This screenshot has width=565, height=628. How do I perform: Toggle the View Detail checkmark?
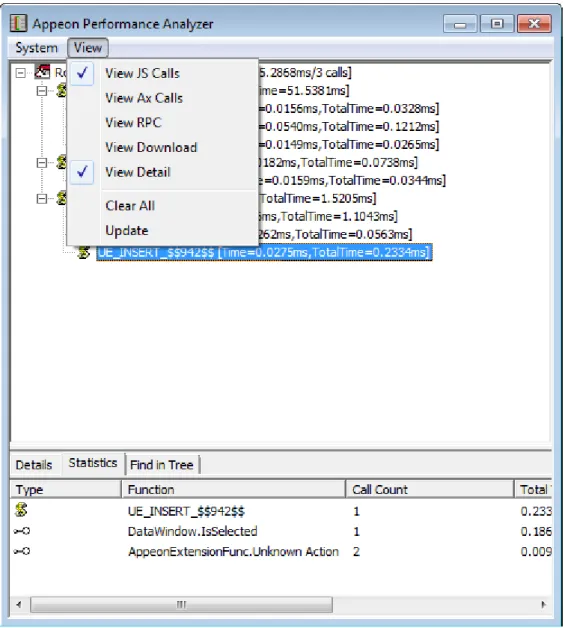82,172
